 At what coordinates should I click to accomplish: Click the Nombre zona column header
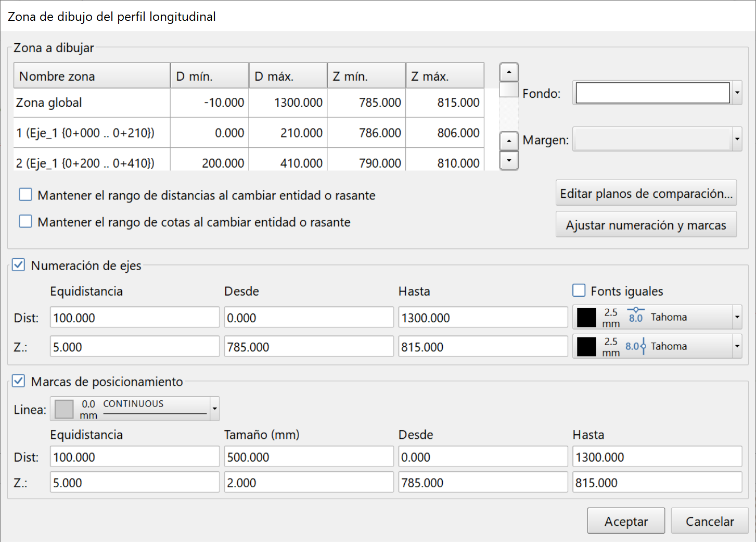coord(92,77)
